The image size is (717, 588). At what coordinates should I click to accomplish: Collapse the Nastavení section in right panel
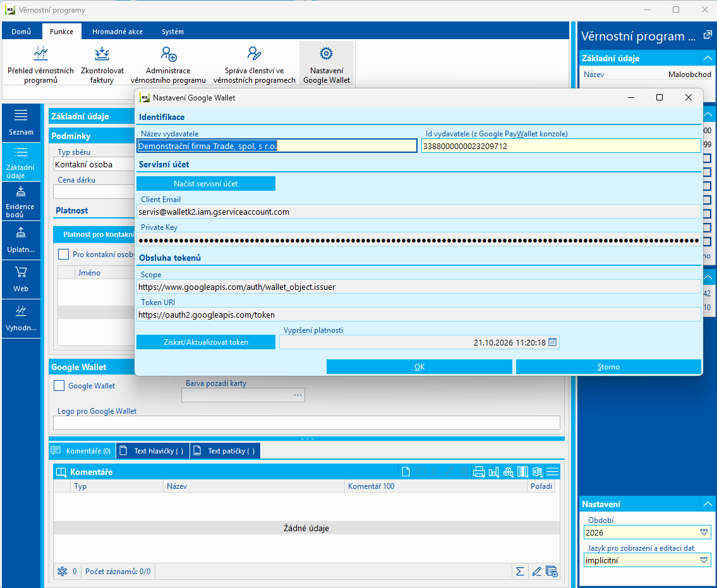coord(708,504)
